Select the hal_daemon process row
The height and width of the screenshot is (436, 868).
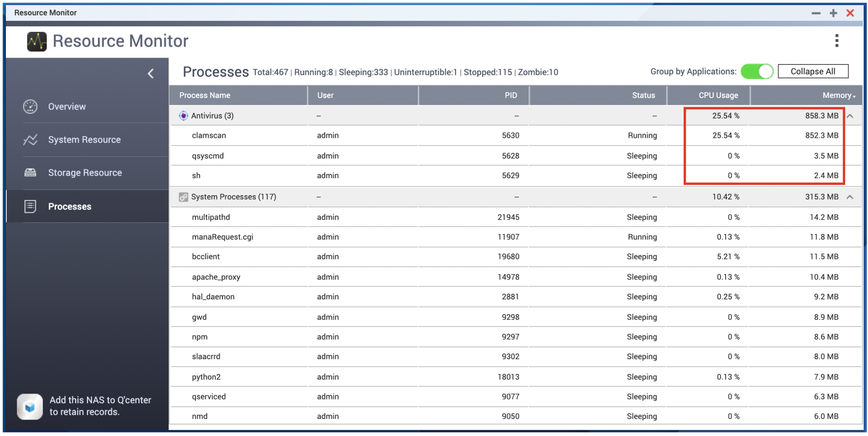point(516,297)
